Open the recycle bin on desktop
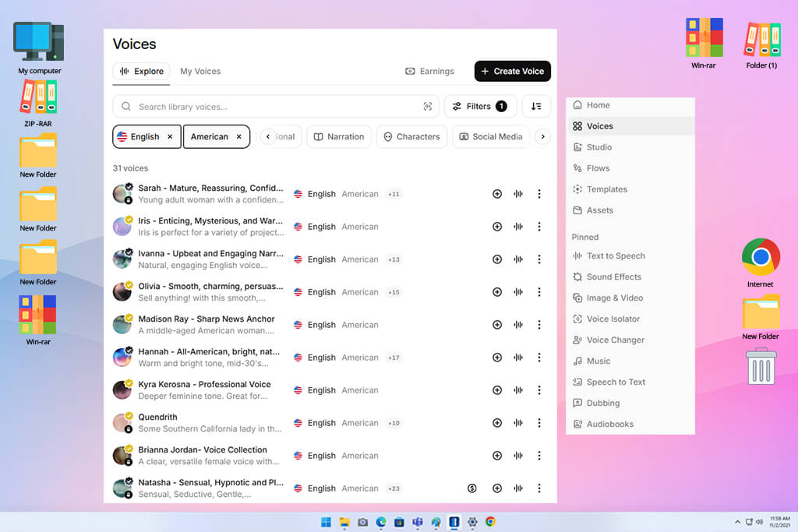The height and width of the screenshot is (532, 798). (761, 366)
